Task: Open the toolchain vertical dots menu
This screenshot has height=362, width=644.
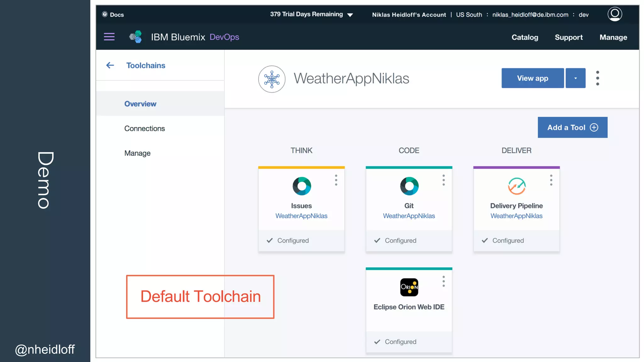Action: pyautogui.click(x=597, y=78)
